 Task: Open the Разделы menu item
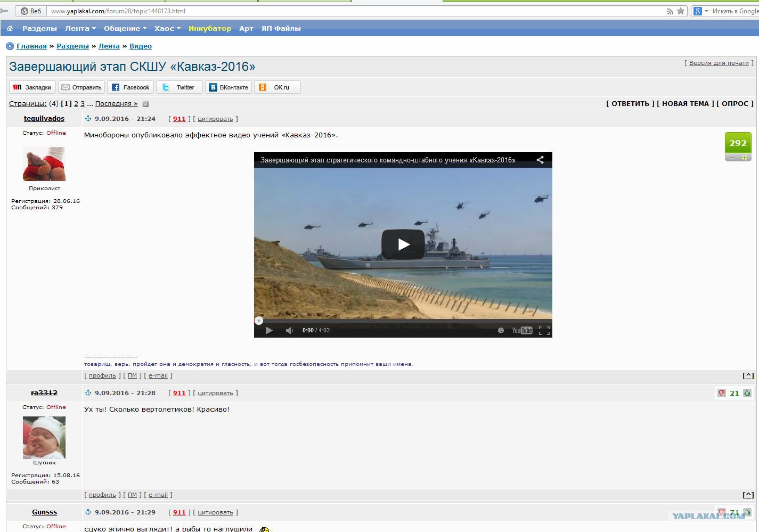point(39,28)
